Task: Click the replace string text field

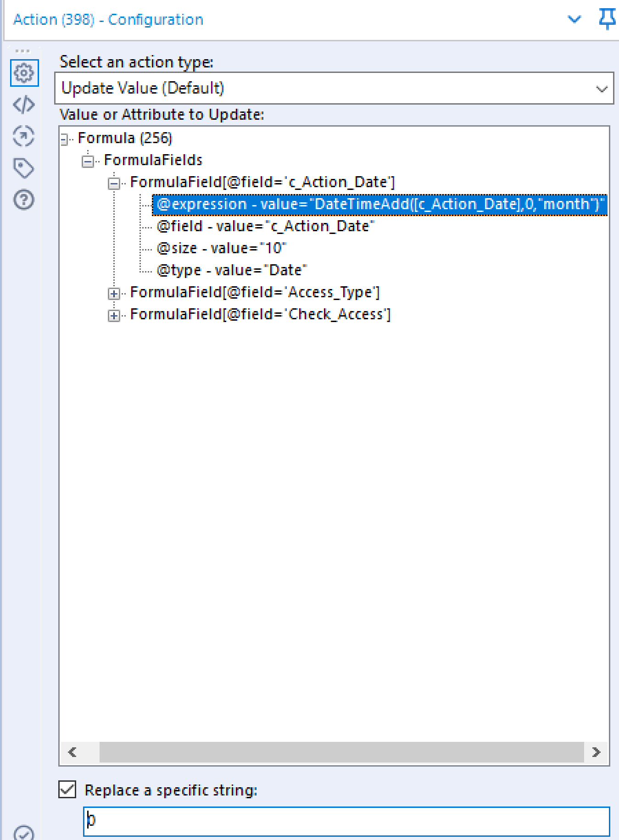Action: [346, 821]
